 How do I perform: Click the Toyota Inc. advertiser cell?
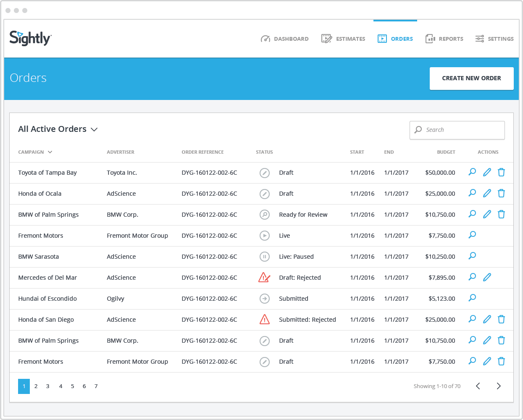click(x=122, y=173)
